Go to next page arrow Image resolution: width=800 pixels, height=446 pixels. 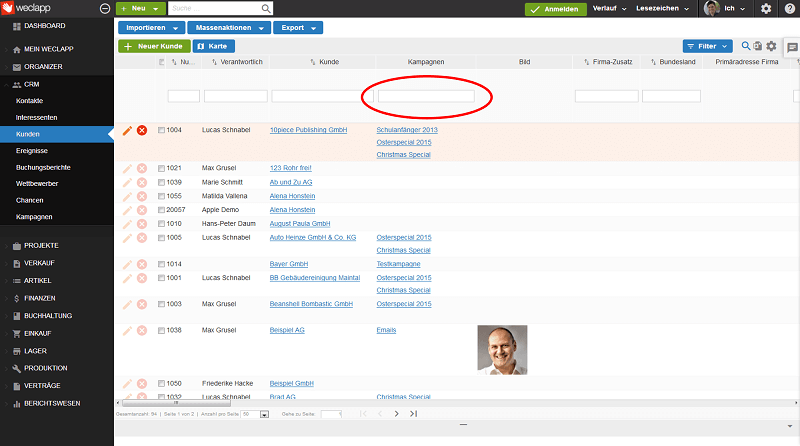(x=396, y=414)
